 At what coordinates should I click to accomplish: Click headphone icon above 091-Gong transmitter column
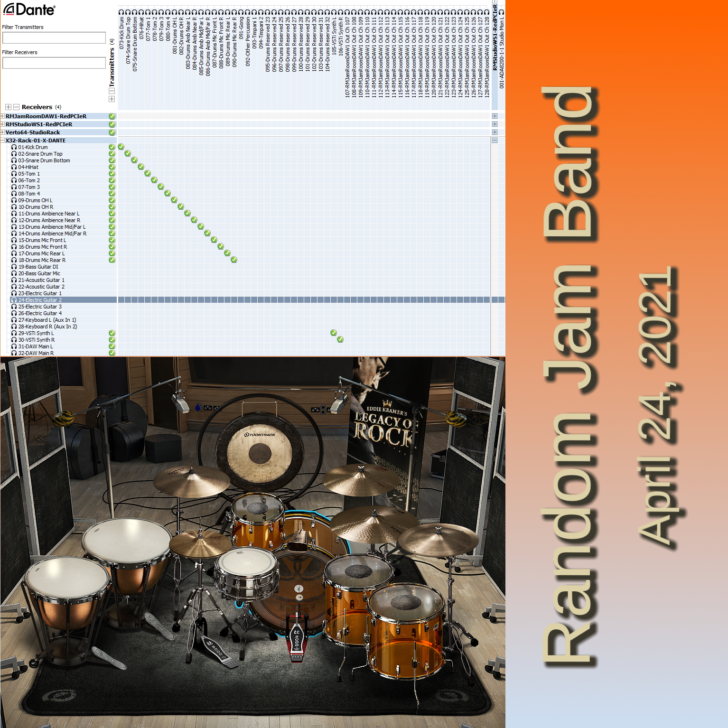pyautogui.click(x=241, y=12)
